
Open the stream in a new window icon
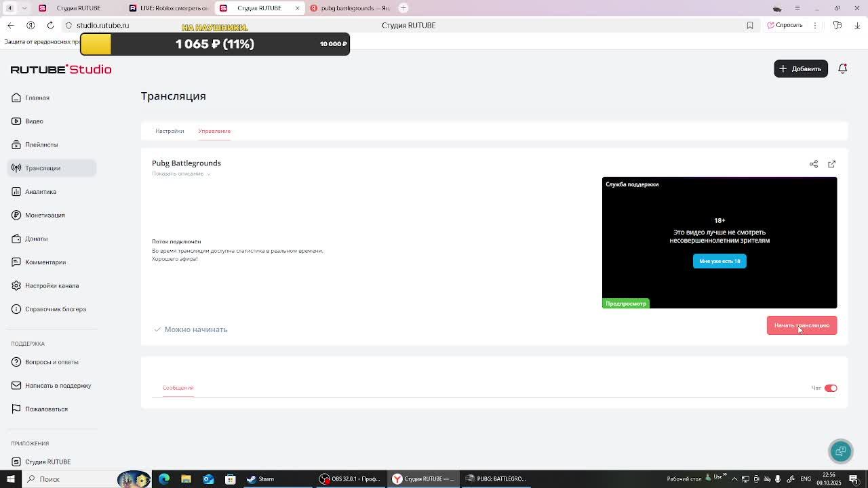pyautogui.click(x=832, y=164)
